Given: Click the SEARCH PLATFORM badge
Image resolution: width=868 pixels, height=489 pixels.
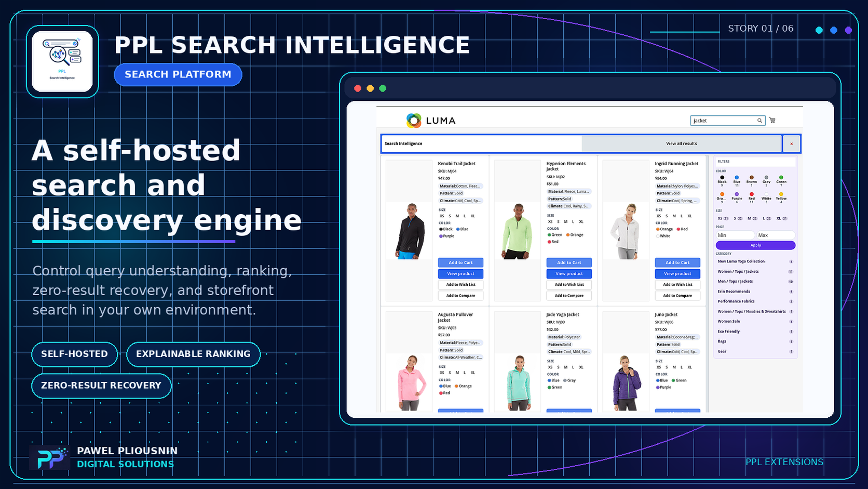Looking at the screenshot, I should pyautogui.click(x=178, y=74).
